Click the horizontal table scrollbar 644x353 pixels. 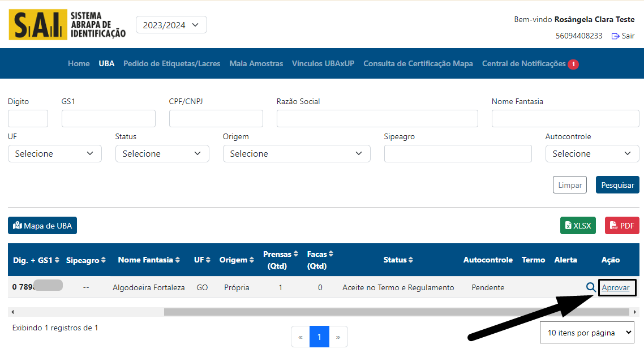[x=396, y=312]
